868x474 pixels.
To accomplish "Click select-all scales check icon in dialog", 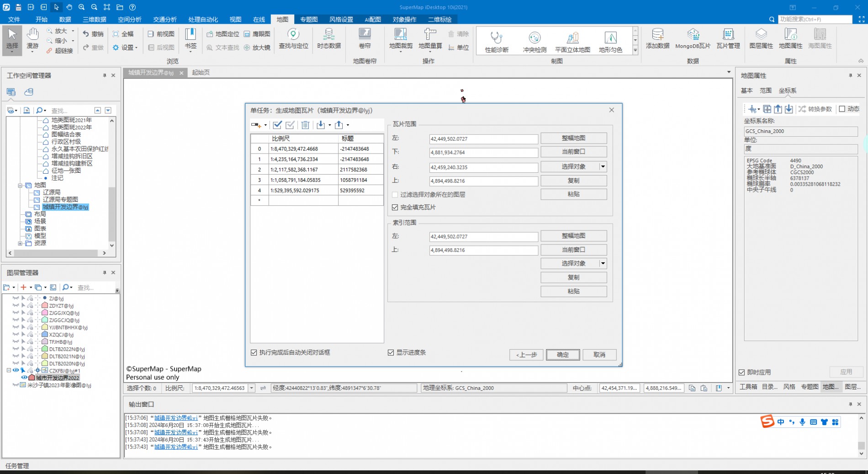I will [x=277, y=125].
